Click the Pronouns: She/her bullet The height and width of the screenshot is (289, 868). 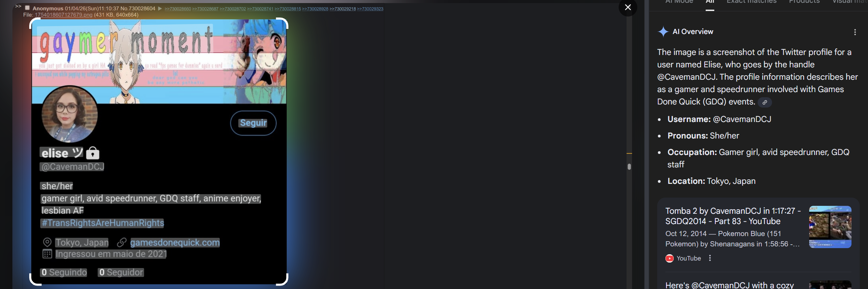tap(703, 136)
